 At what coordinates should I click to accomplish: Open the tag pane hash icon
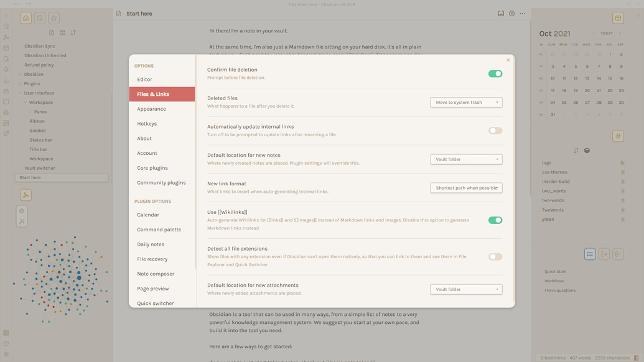point(618,136)
